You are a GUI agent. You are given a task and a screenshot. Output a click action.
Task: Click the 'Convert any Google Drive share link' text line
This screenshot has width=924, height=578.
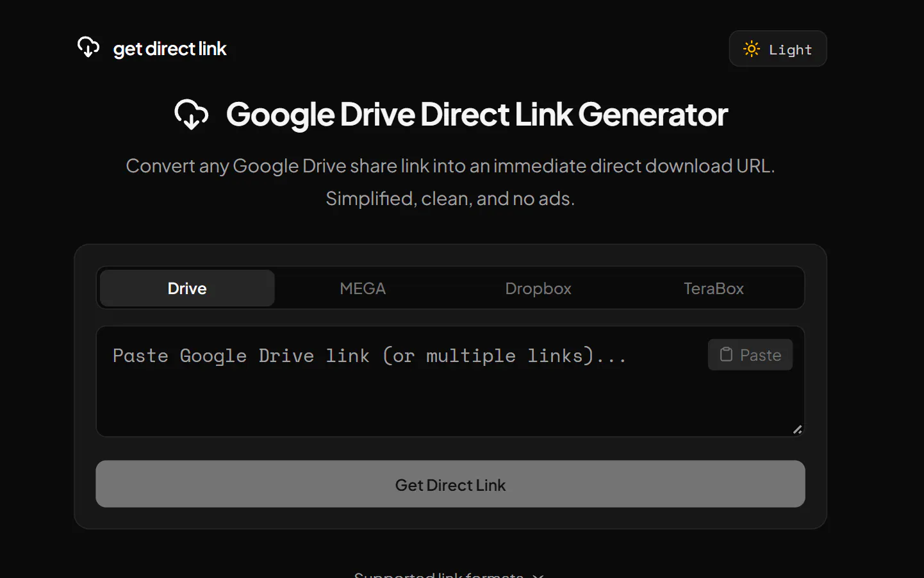[450, 166]
